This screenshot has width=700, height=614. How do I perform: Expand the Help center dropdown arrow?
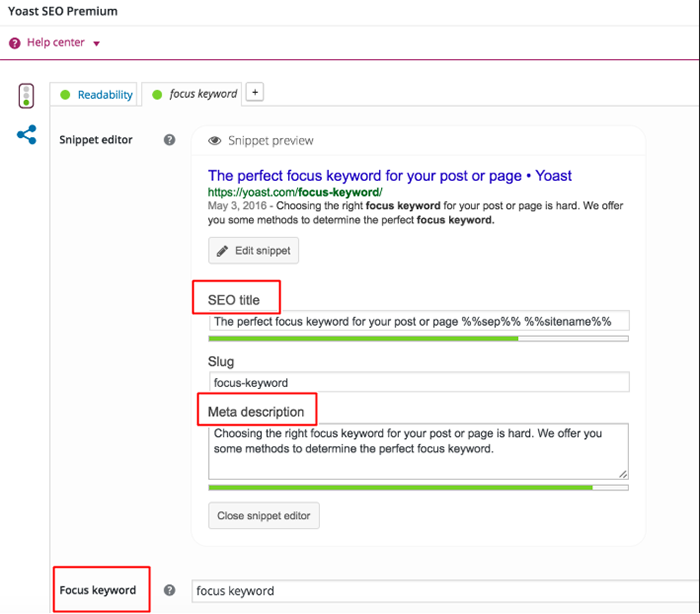pyautogui.click(x=96, y=44)
